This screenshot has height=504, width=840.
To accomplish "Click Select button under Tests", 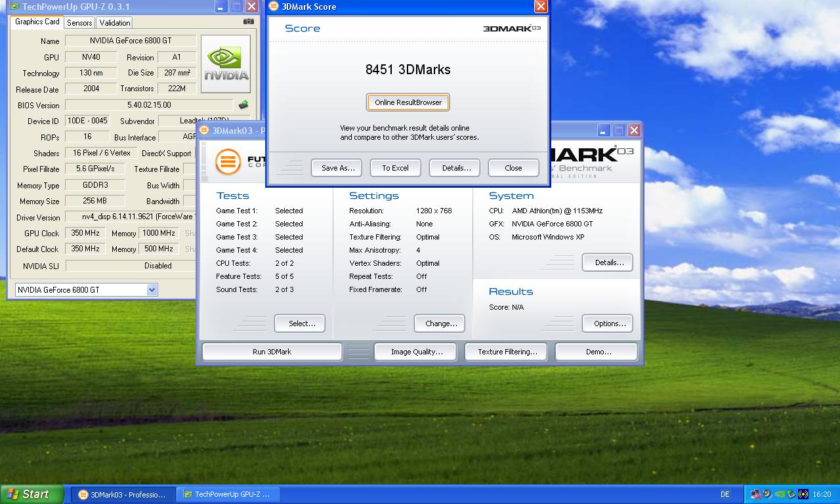I will coord(302,324).
